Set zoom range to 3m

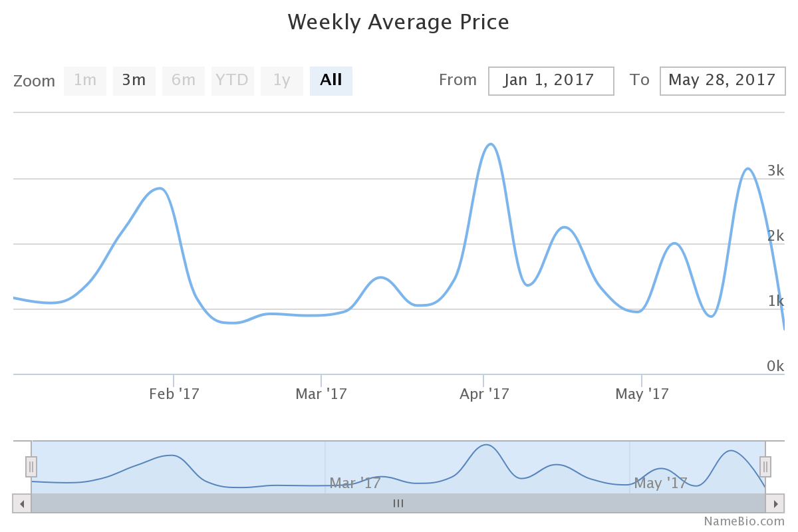pyautogui.click(x=134, y=81)
